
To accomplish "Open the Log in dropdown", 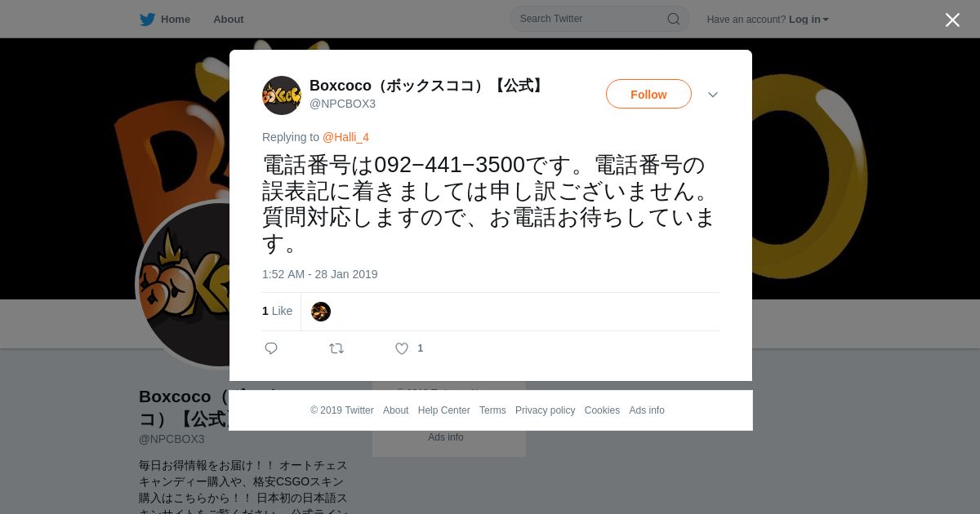I will pos(808,20).
